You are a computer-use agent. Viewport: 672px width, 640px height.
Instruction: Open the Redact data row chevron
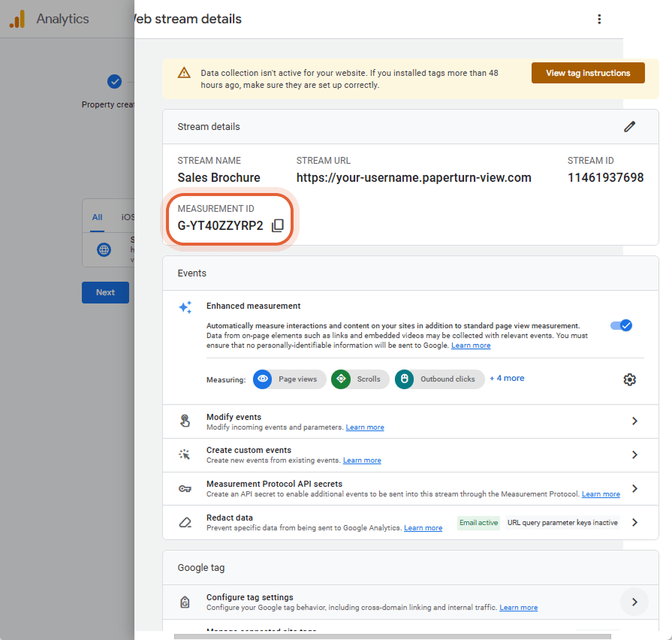tap(634, 522)
